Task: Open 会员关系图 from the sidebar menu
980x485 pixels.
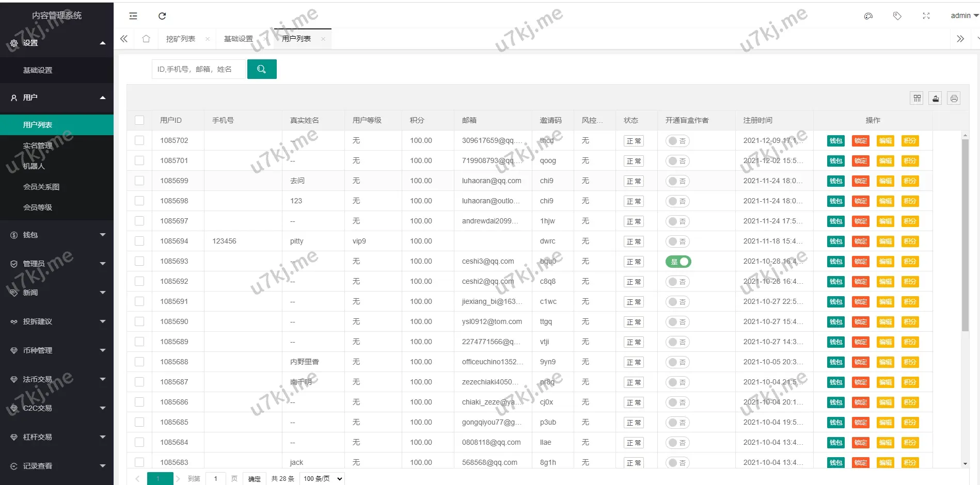Action: pyautogui.click(x=41, y=186)
